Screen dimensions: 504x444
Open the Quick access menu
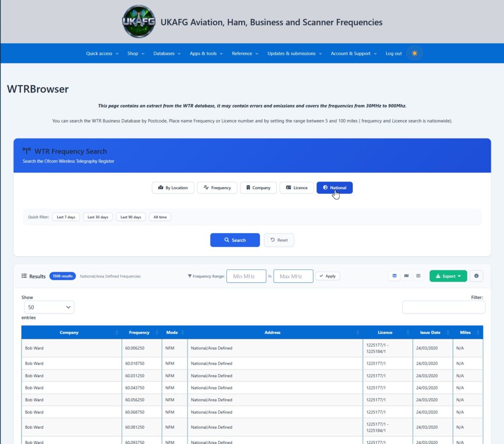tap(102, 53)
